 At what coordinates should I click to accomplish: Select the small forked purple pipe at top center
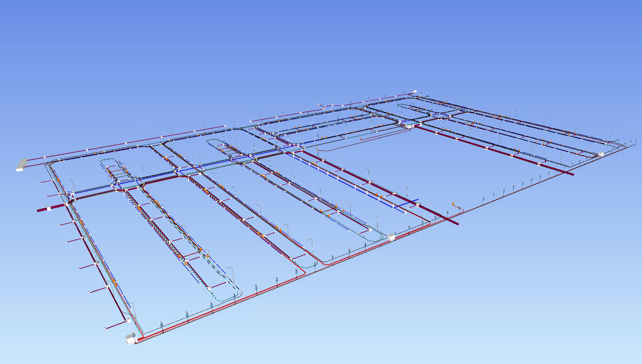(x=322, y=106)
